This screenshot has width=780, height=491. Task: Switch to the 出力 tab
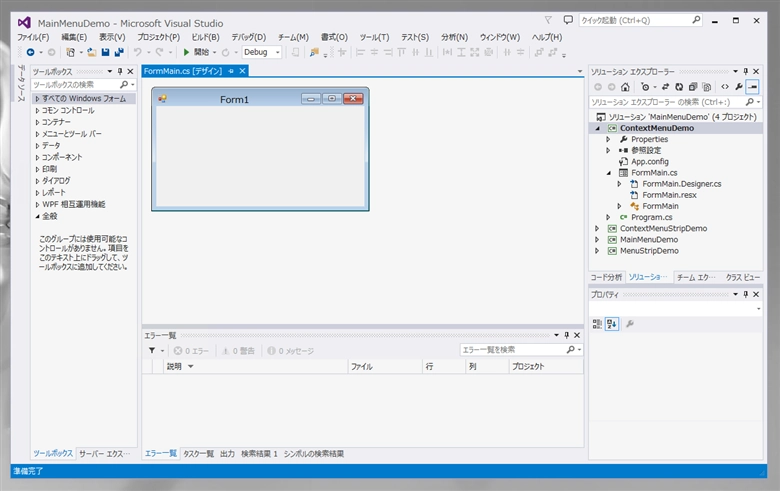tap(227, 454)
